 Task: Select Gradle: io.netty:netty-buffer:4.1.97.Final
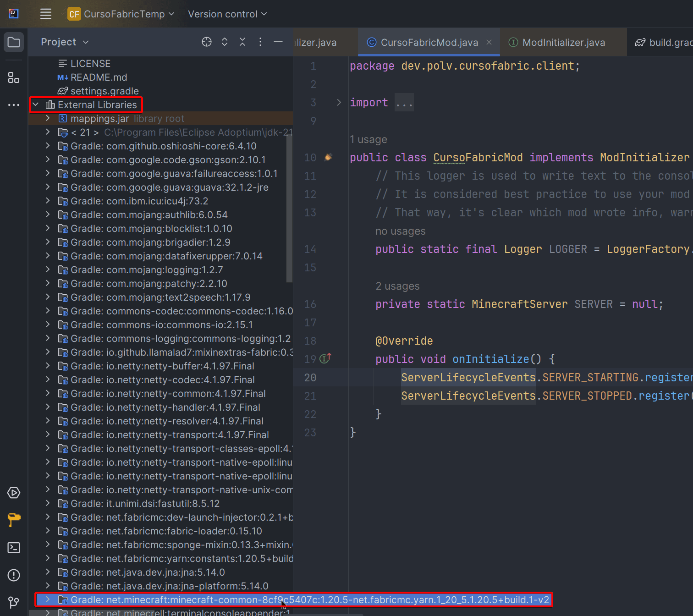[x=162, y=366]
